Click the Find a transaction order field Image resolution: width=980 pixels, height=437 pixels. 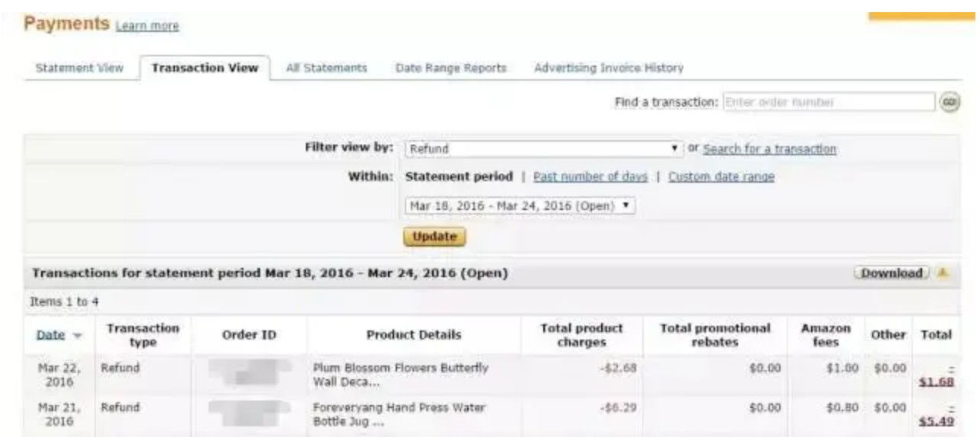[x=828, y=102]
